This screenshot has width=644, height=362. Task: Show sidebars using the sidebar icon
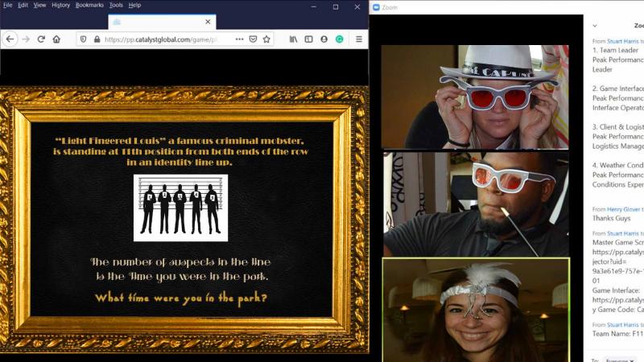(x=308, y=39)
